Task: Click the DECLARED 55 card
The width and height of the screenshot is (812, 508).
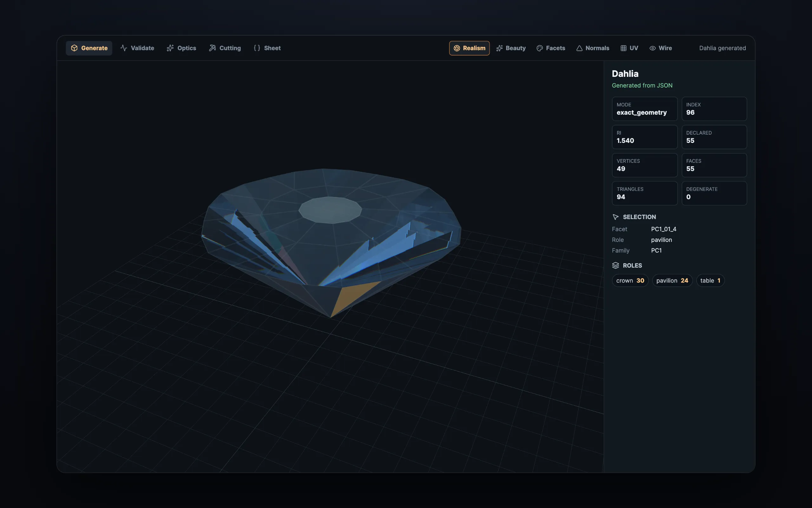Action: (x=714, y=137)
